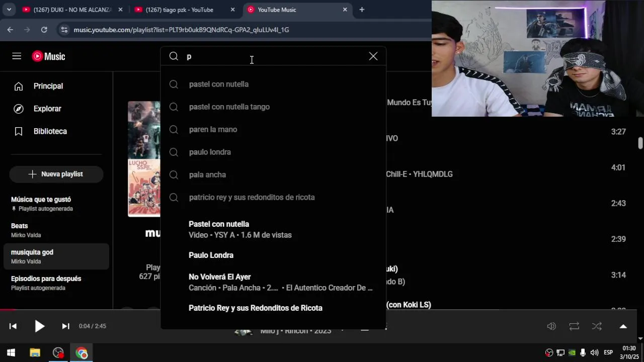Screen dimensions: 644x362
Task: Change the ESP input language
Action: 608,352
